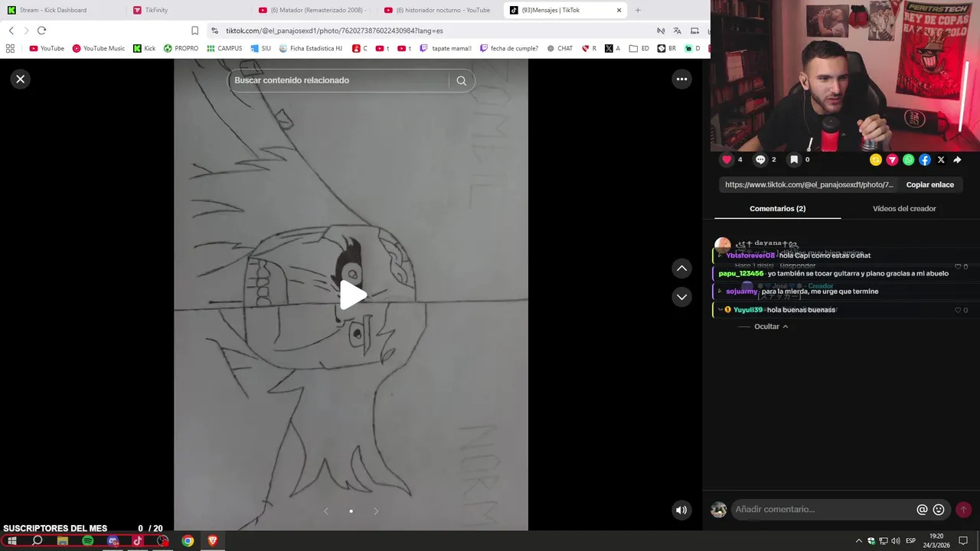Click the address bar URL

[x=334, y=31]
